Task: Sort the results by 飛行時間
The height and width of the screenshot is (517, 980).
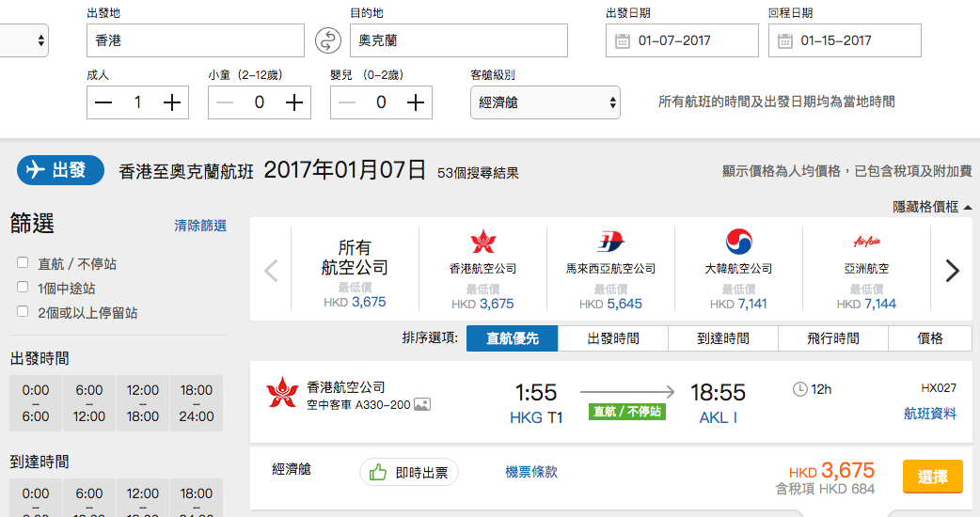Action: coord(833,338)
